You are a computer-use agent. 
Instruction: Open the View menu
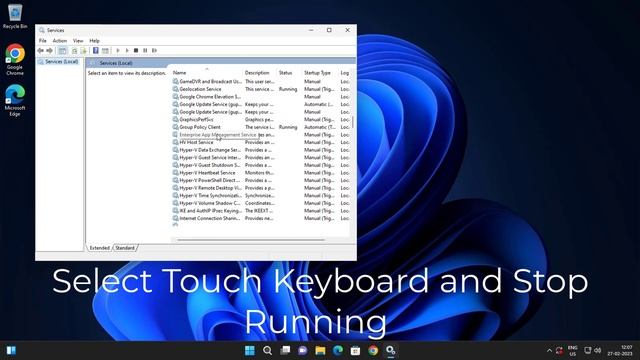point(78,41)
